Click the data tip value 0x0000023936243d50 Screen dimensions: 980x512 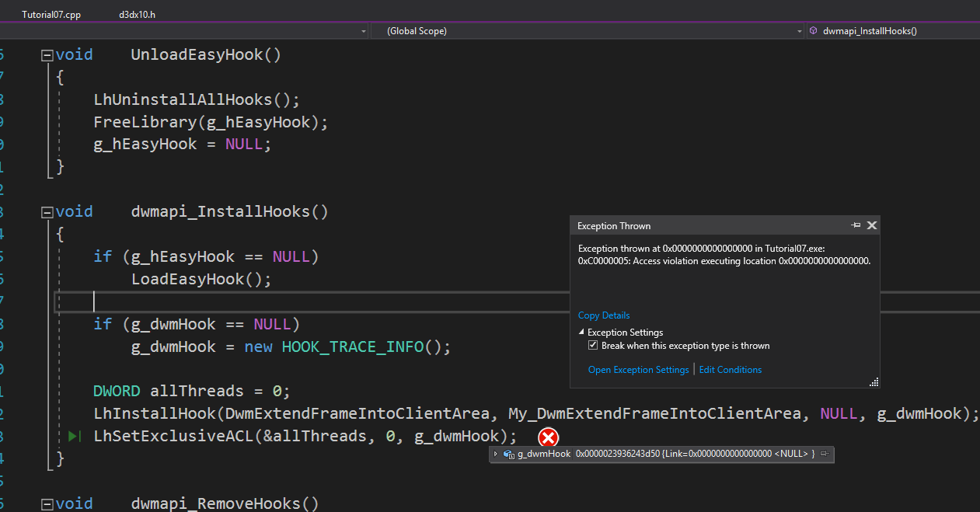(x=617, y=454)
